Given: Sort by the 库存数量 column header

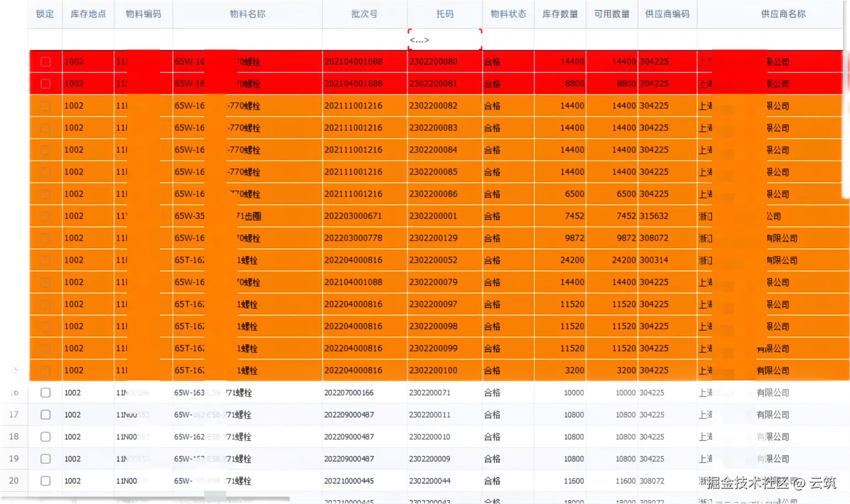Looking at the screenshot, I should (560, 14).
